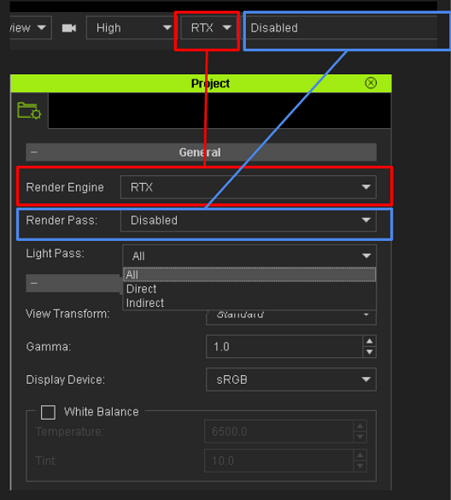Click the Render Engine label

[65, 187]
